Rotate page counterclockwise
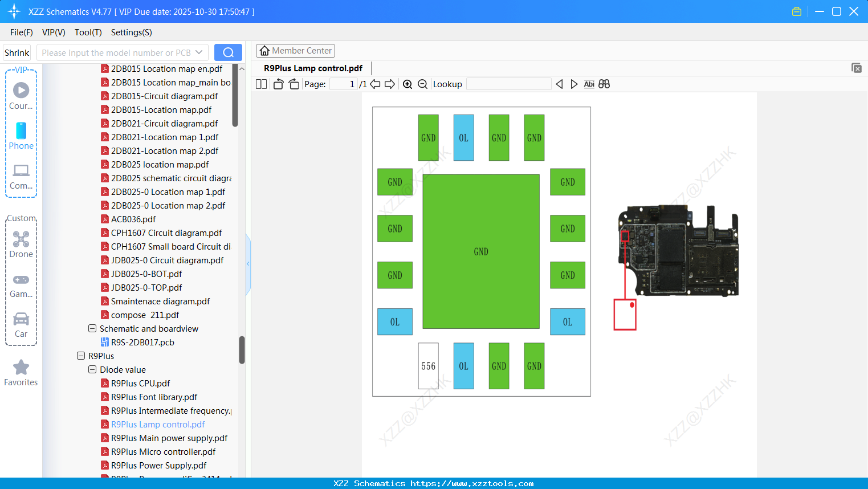Image resolution: width=868 pixels, height=489 pixels. [278, 84]
